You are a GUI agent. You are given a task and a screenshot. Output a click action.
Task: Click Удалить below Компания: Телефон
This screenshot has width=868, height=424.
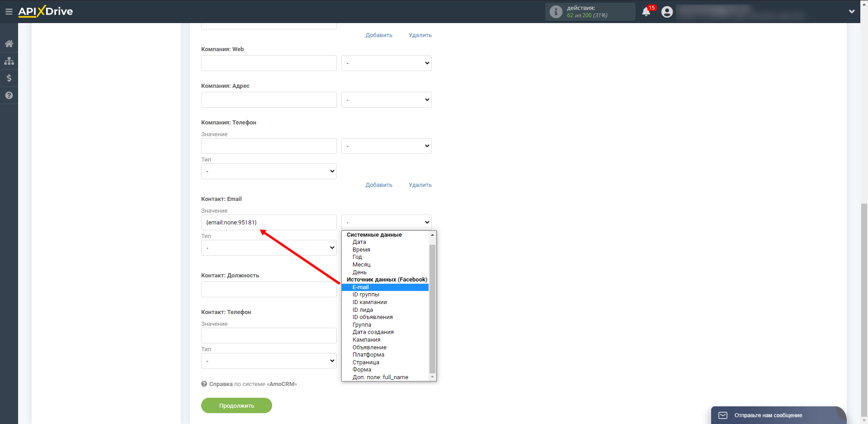click(x=420, y=185)
